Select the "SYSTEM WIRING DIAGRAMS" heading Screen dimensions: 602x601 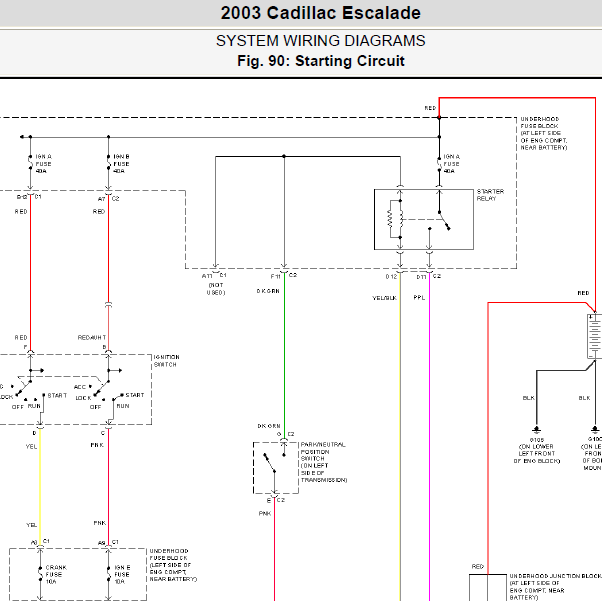pos(321,41)
